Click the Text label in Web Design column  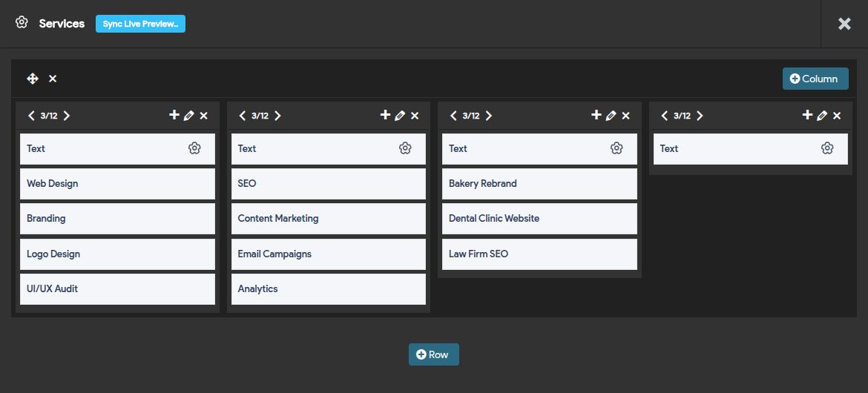(x=36, y=148)
